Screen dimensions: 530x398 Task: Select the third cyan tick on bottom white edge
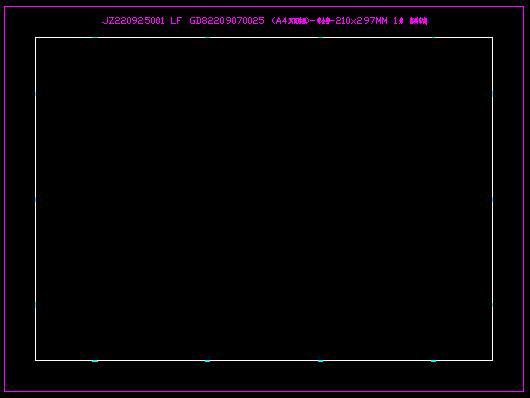click(320, 361)
